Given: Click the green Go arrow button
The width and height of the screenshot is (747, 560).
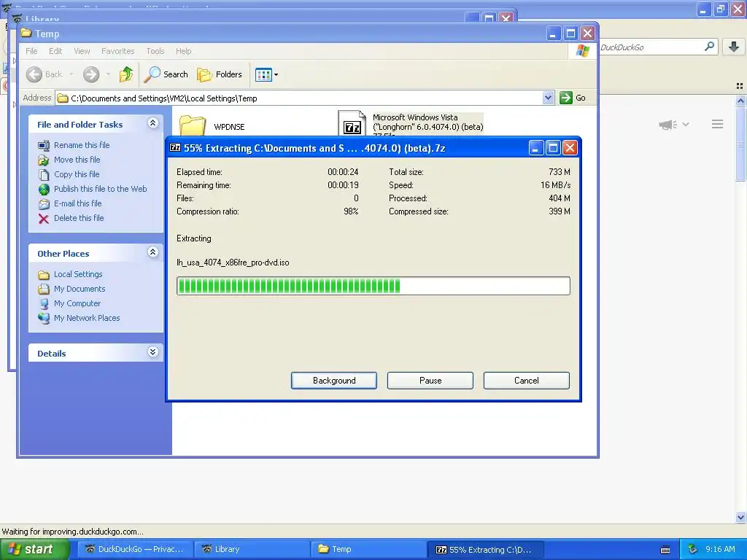Looking at the screenshot, I should coord(566,98).
